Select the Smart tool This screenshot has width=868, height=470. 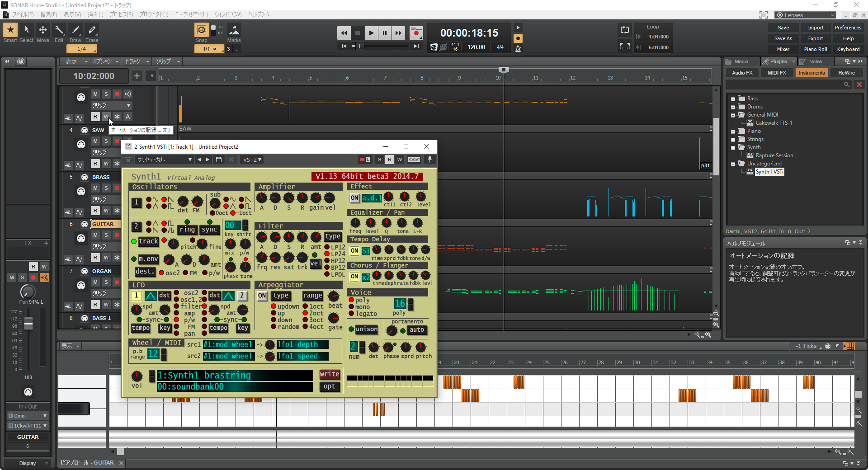click(x=10, y=30)
